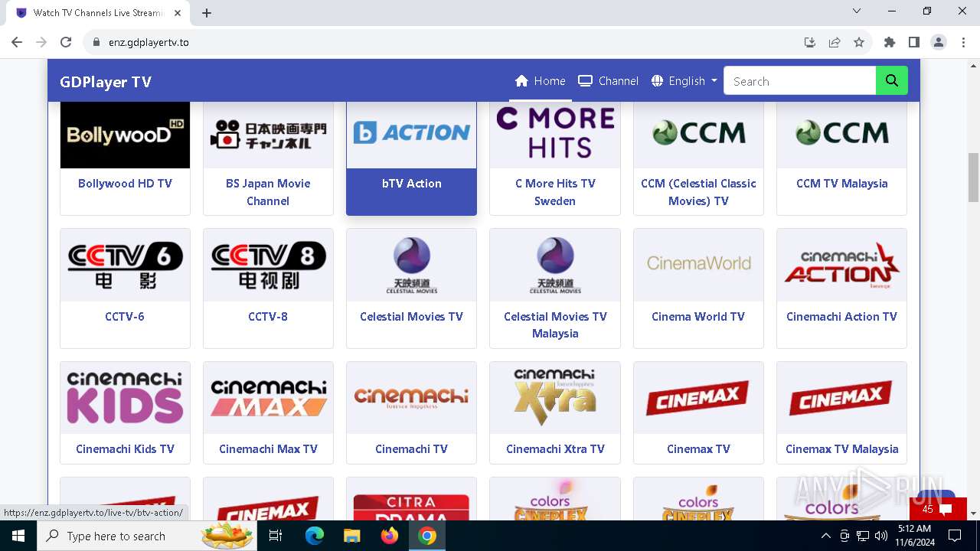Show hidden tray icons chevron
Viewport: 980px width, 551px height.
point(826,536)
